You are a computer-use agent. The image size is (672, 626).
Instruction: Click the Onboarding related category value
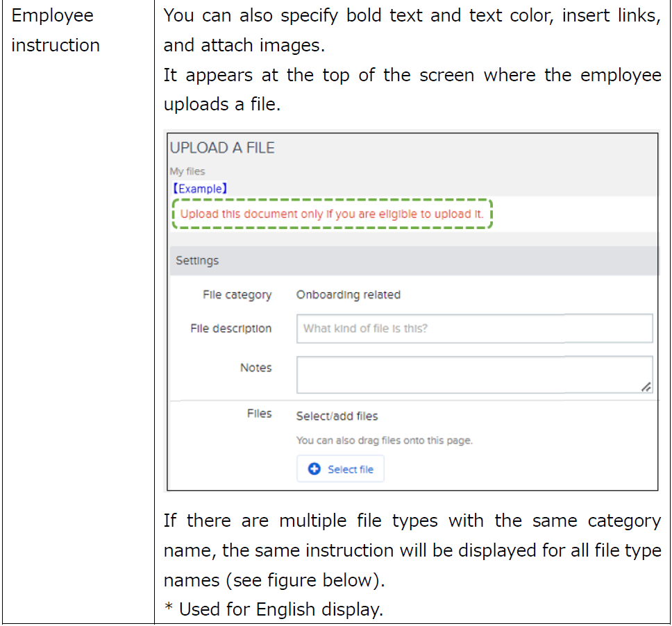(348, 294)
